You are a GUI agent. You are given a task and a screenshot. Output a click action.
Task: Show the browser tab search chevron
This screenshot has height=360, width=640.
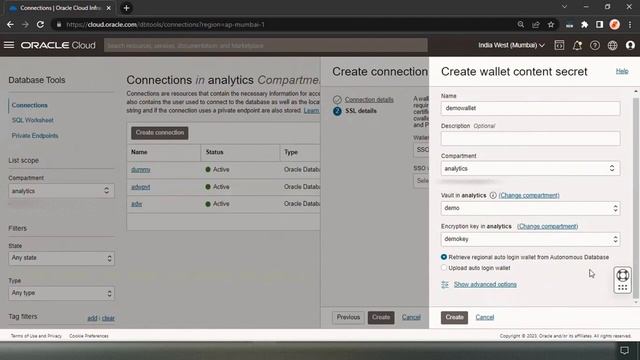tap(564, 7)
